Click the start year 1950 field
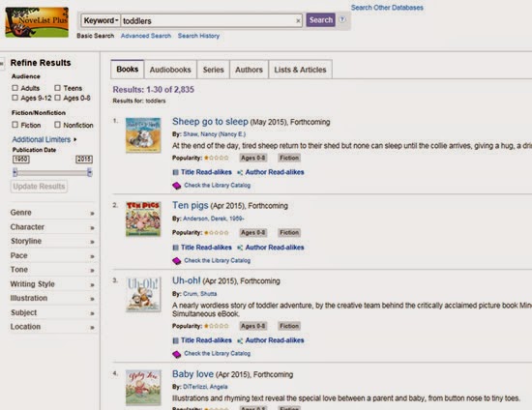 21,160
